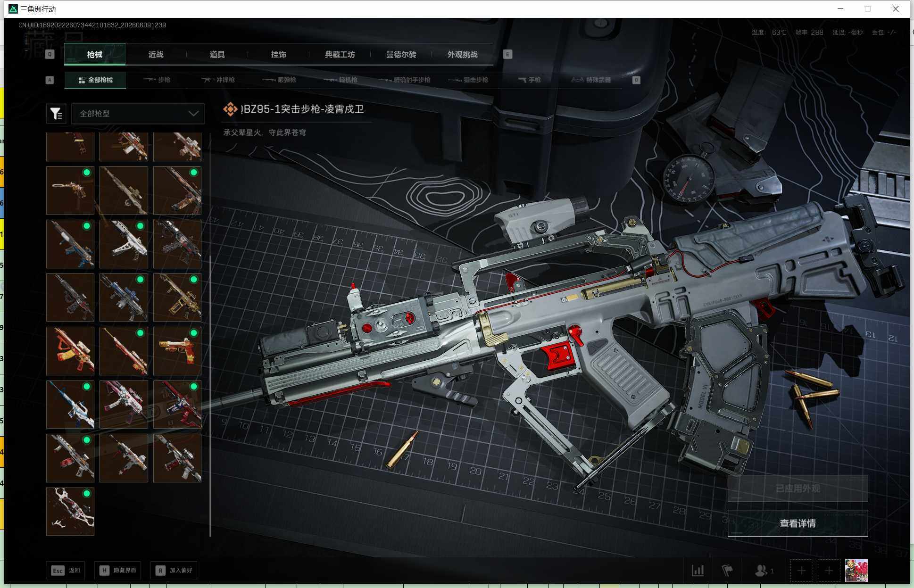Expand the 全部枪型 dropdown
Image resolution: width=914 pixels, height=588 pixels.
(138, 114)
